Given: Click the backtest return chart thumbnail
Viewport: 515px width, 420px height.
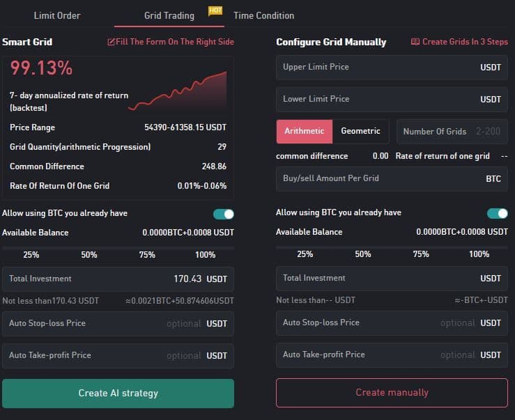Looking at the screenshot, I should tap(178, 91).
